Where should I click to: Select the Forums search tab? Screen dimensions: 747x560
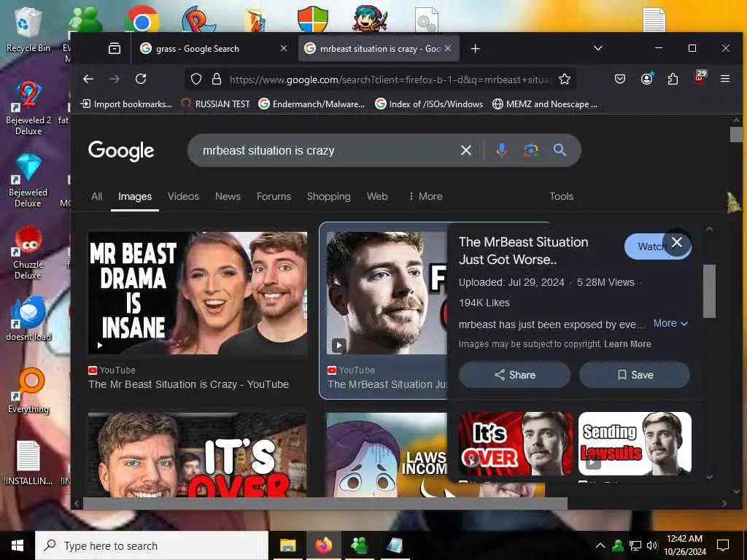[274, 196]
